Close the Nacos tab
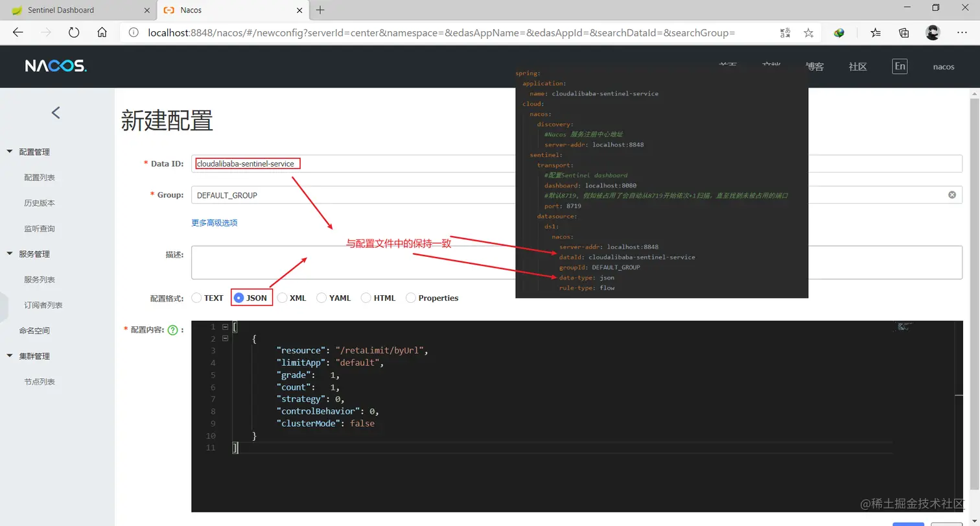This screenshot has height=526, width=980. click(299, 10)
